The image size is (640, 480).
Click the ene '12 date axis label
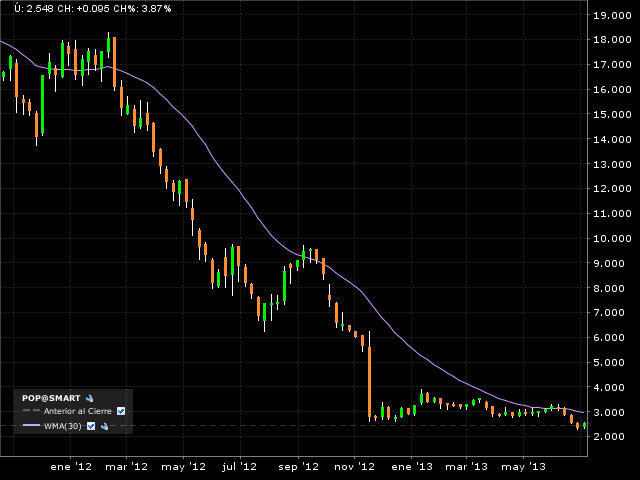pyautogui.click(x=71, y=467)
